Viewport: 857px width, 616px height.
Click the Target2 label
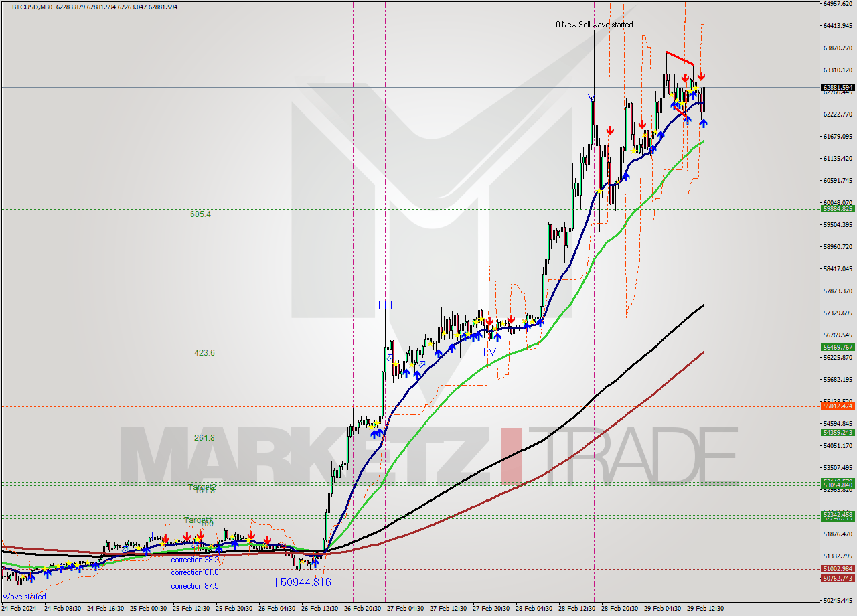[x=202, y=487]
